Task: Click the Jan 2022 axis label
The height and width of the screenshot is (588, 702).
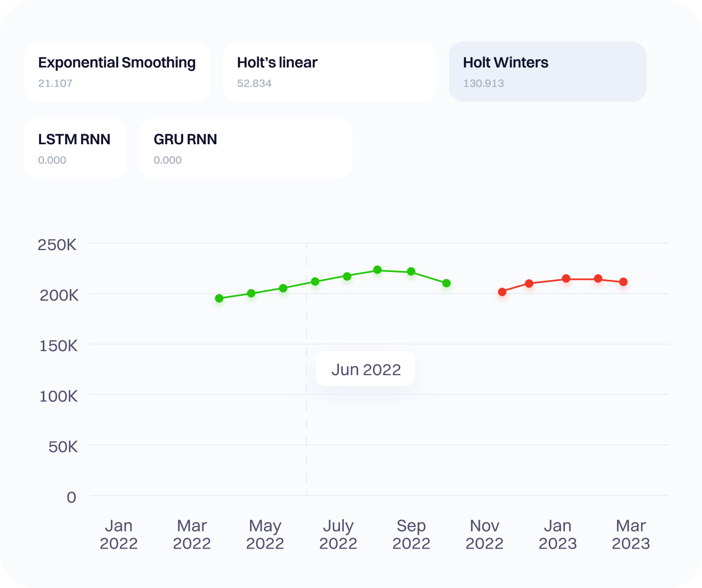Action: [118, 534]
